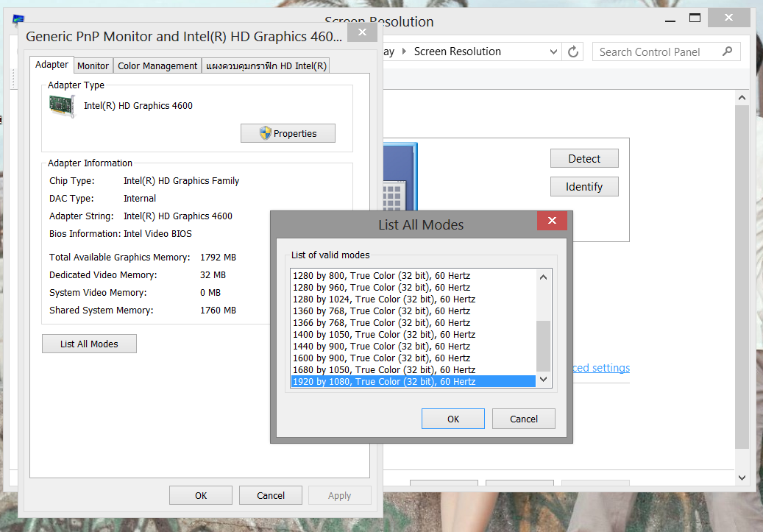Click OK in the adapter properties dialog
The image size is (763, 532).
point(201,495)
